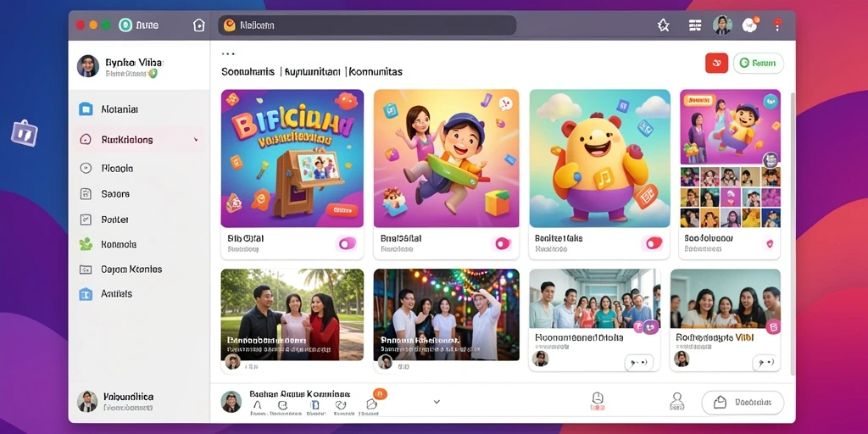Open the large indoor group photo post
The image size is (868, 434).
pyautogui.click(x=595, y=298)
